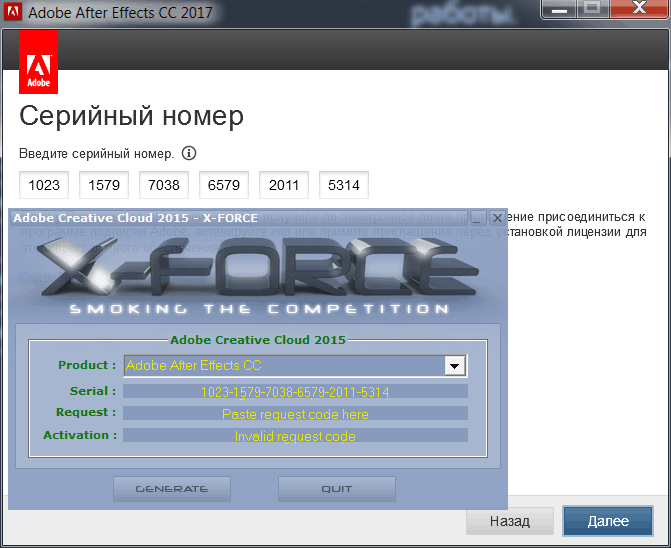This screenshot has height=548, width=671.
Task: Click the Назад button
Action: coord(510,521)
